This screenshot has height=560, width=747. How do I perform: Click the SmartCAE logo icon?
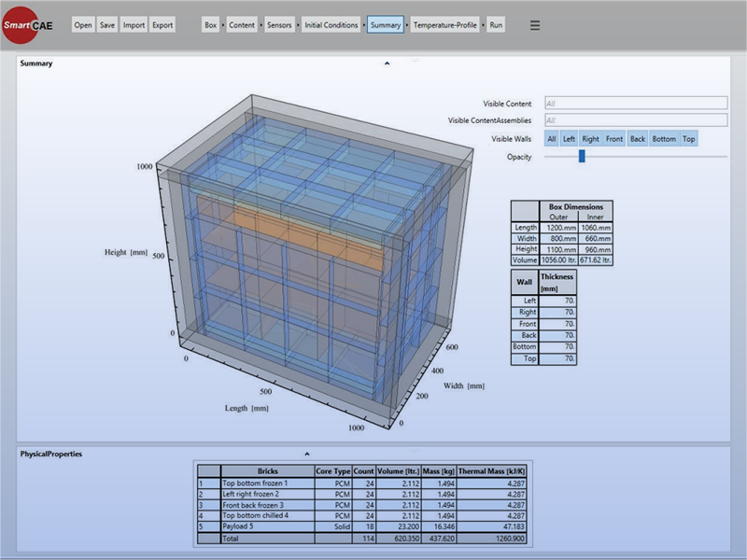click(29, 24)
